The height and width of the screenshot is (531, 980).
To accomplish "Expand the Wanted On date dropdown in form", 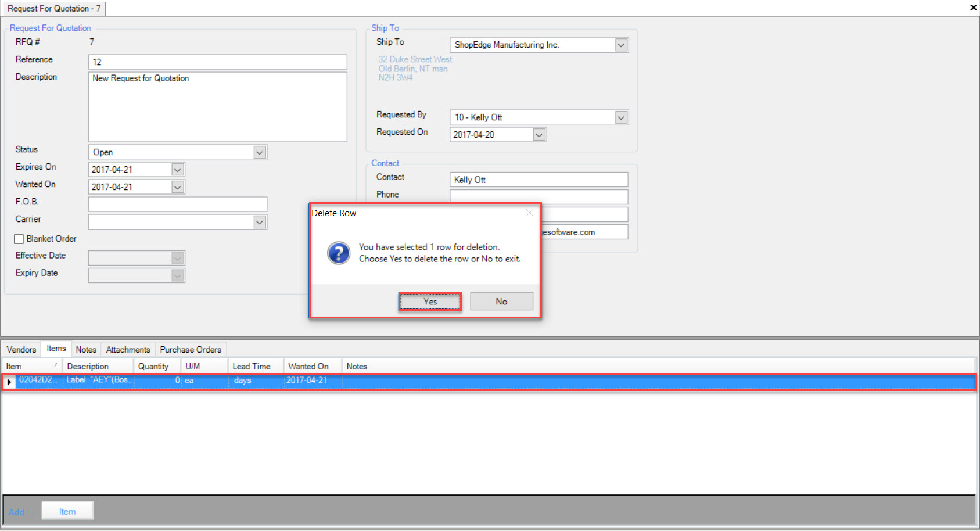I will (178, 187).
